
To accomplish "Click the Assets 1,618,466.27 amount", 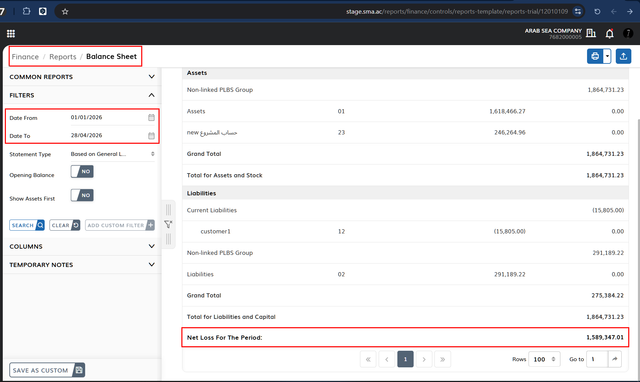I will [x=507, y=111].
